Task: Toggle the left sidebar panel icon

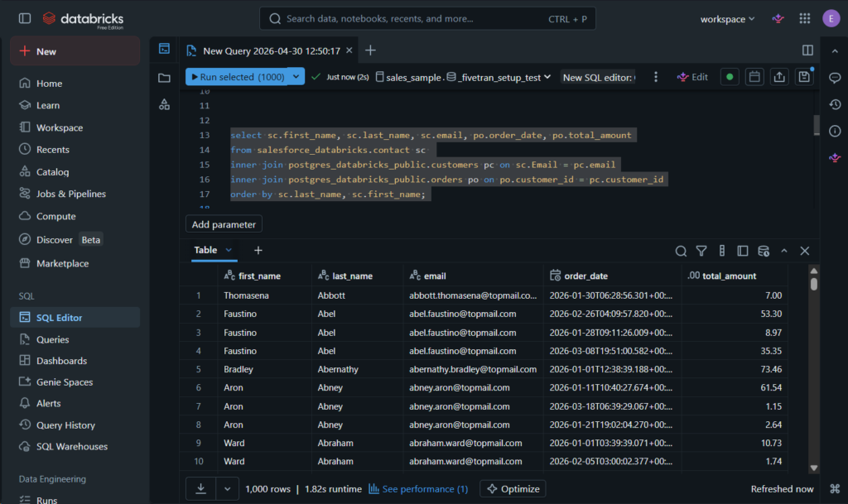Action: (x=25, y=18)
